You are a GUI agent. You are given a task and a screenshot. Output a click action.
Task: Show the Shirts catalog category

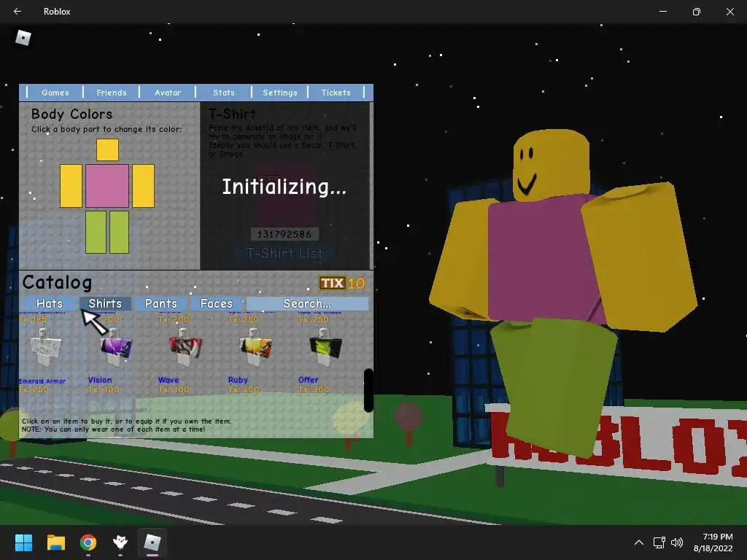105,303
